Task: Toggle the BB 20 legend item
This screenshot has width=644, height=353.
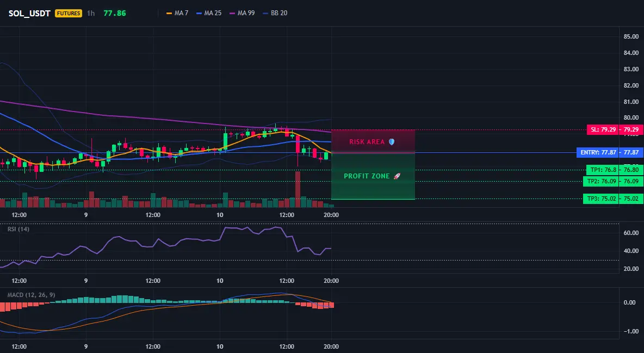Action: 275,13
